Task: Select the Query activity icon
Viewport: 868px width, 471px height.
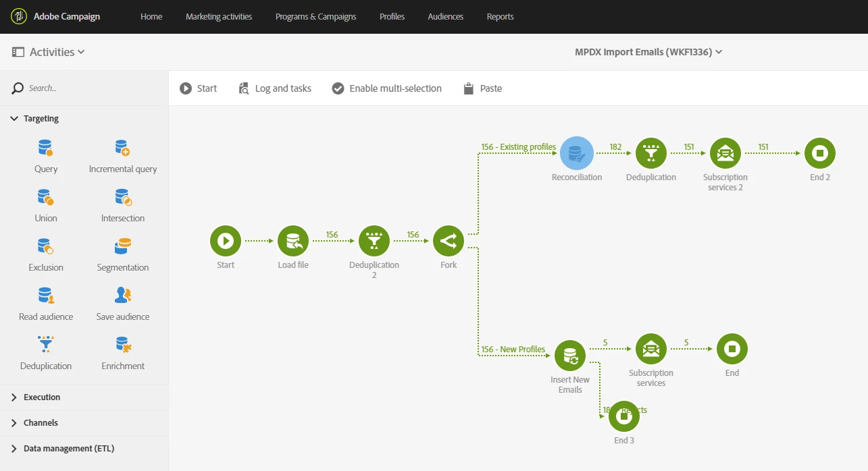Action: pyautogui.click(x=46, y=148)
